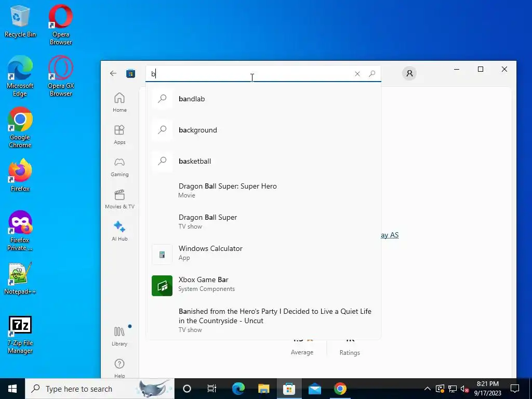This screenshot has width=532, height=399.
Task: Open Help in the Store sidebar
Action: pyautogui.click(x=119, y=368)
